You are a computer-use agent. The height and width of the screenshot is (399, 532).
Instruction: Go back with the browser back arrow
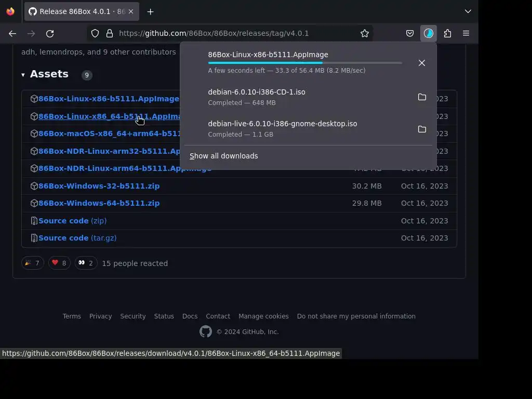(12, 33)
